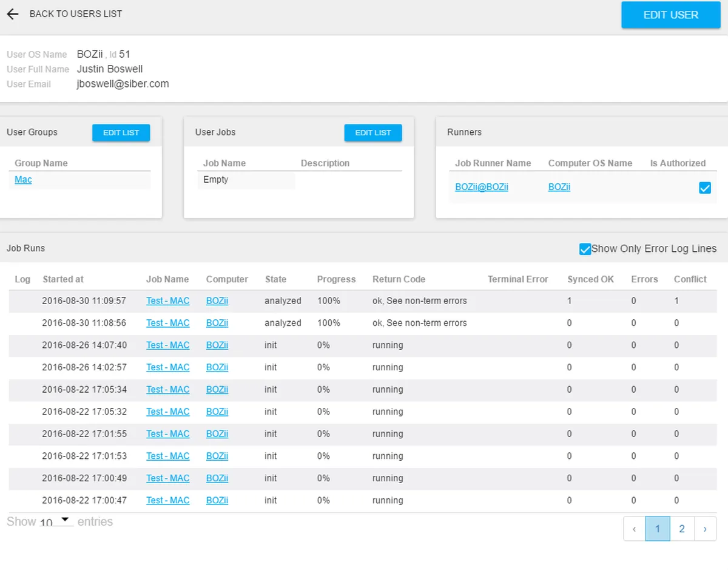The height and width of the screenshot is (570, 728).
Task: Click Back to Users List text
Action: point(76,14)
